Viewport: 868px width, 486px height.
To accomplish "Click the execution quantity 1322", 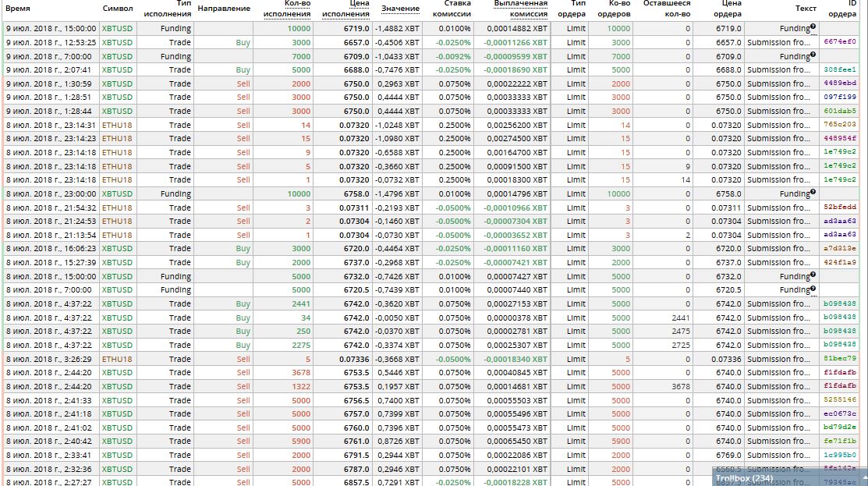I will (301, 386).
